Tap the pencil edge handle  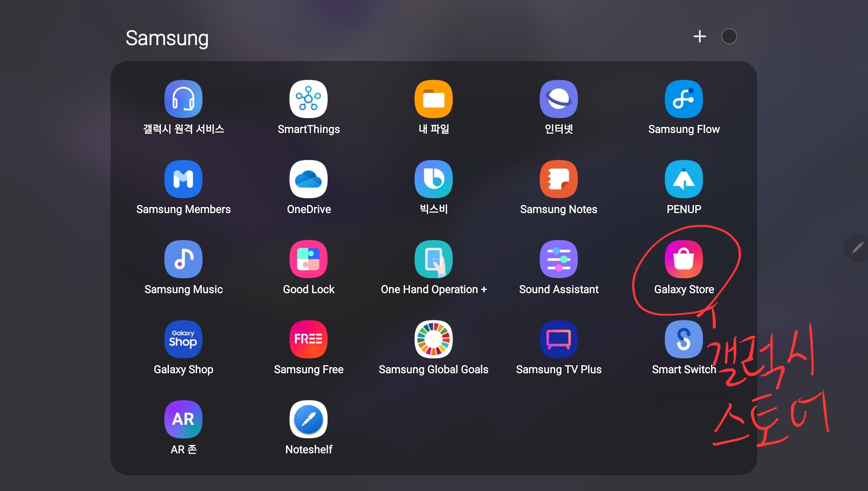click(857, 248)
